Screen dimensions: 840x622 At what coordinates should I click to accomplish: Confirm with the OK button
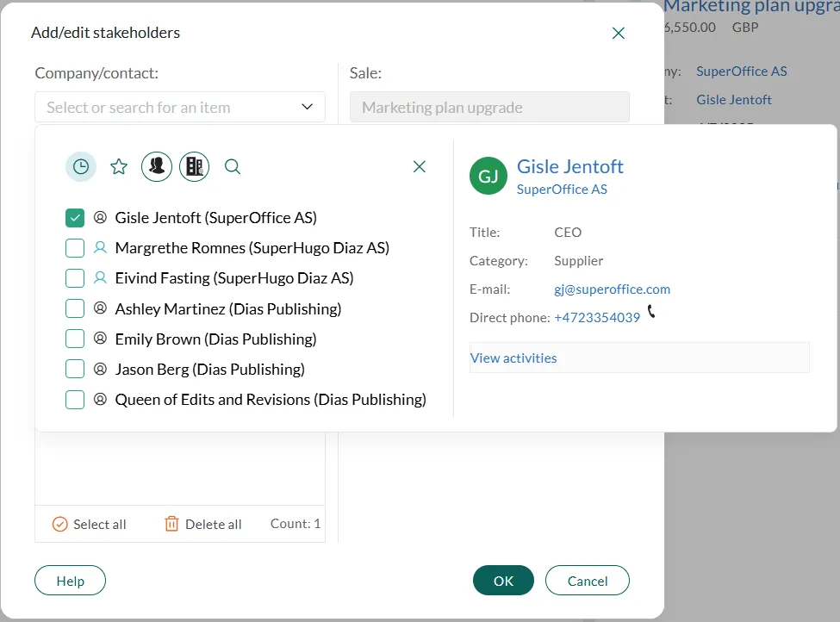coord(503,581)
